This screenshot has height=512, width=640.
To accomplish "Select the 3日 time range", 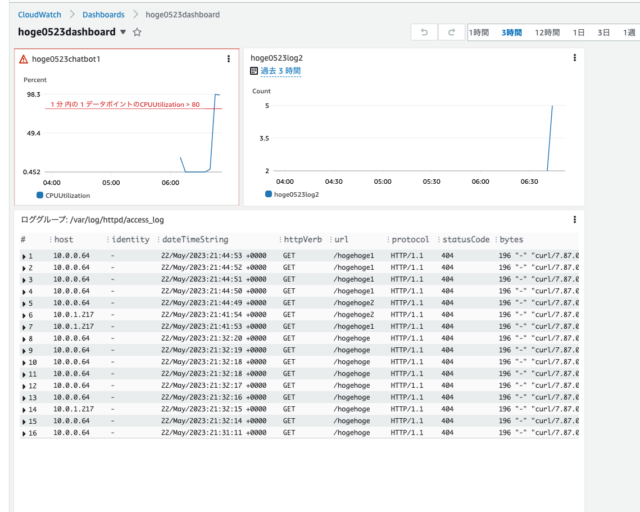I will pos(604,33).
